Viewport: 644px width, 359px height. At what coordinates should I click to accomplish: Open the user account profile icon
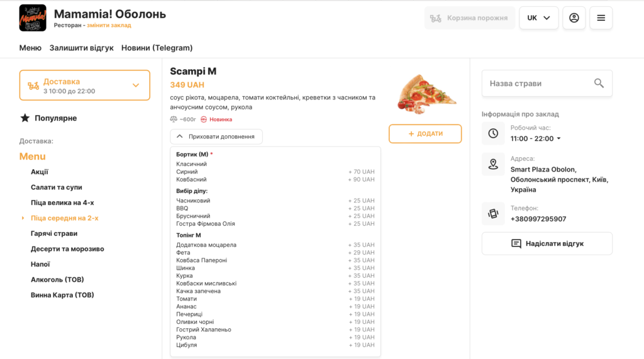(574, 18)
